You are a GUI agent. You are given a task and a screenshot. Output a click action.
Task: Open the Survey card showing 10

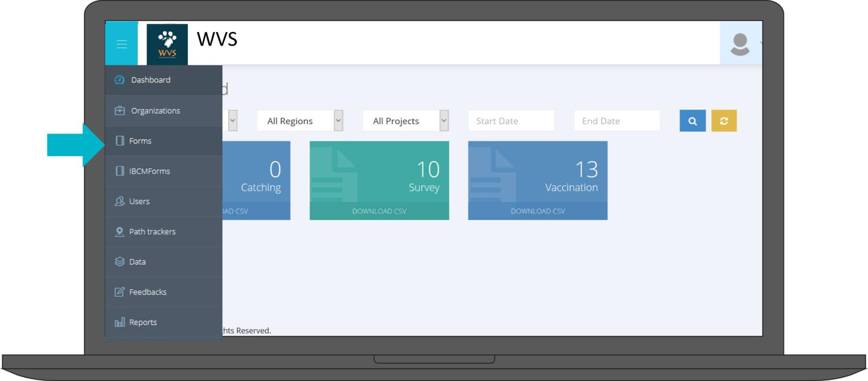(x=379, y=180)
